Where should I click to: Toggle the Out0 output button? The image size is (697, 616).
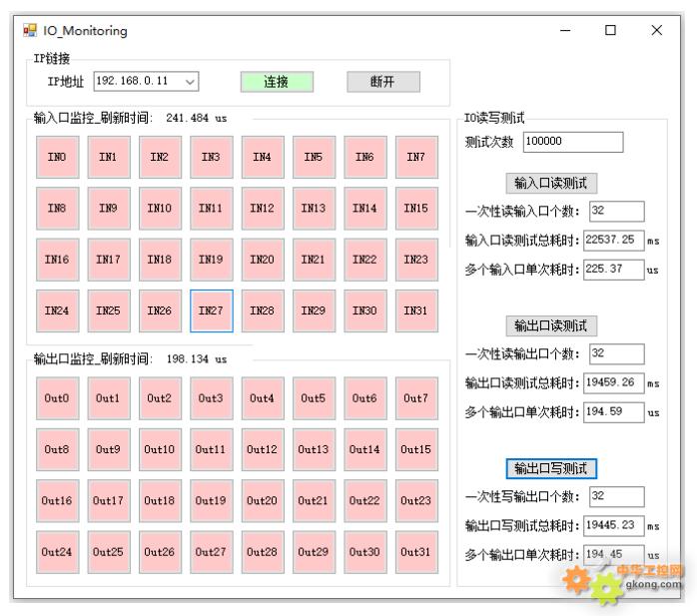pos(57,398)
